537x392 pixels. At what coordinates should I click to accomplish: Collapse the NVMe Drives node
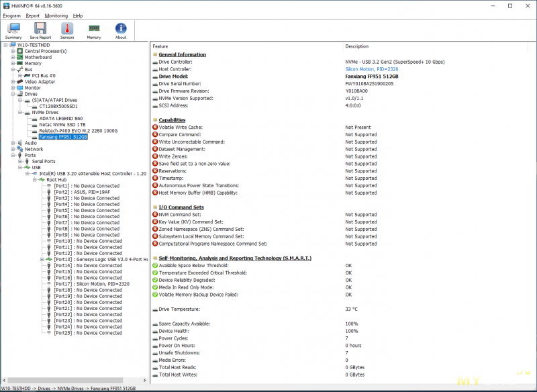coord(20,112)
